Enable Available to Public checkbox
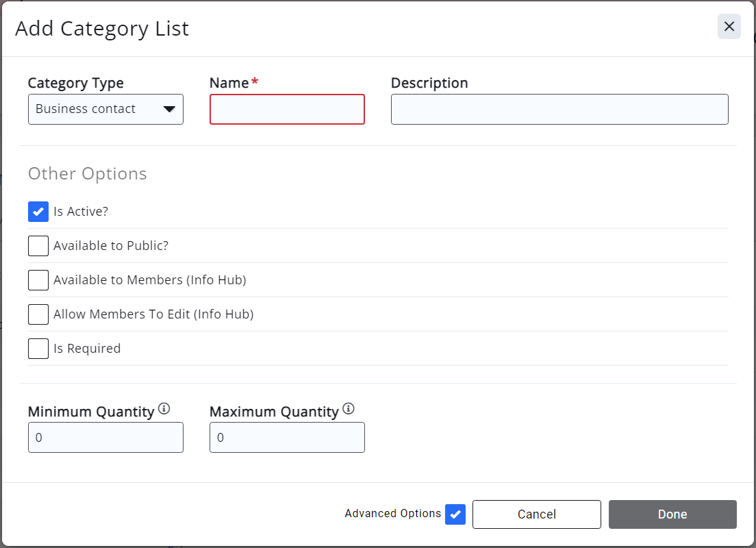The height and width of the screenshot is (548, 756). pos(38,246)
